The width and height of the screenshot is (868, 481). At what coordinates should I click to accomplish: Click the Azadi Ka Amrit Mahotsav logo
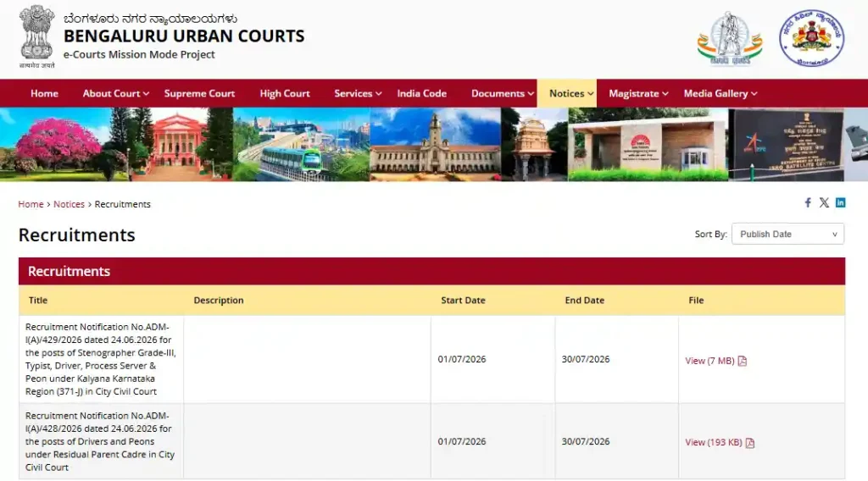(x=730, y=39)
